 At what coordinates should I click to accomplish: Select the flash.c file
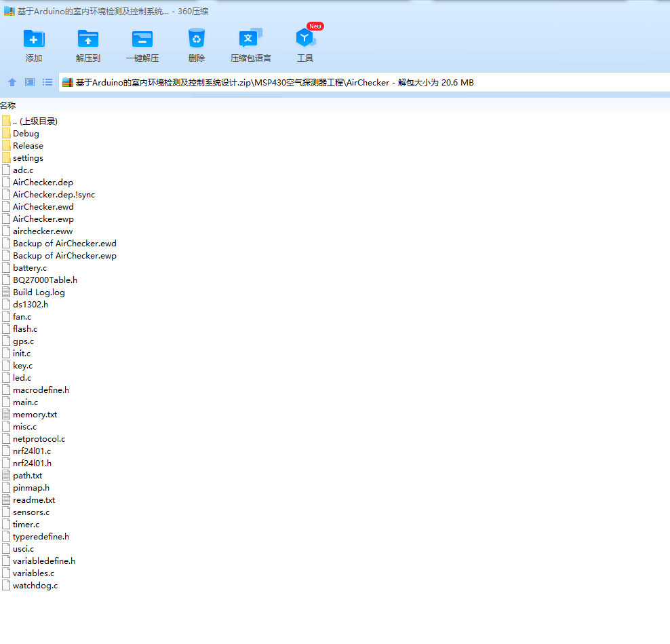(20, 329)
